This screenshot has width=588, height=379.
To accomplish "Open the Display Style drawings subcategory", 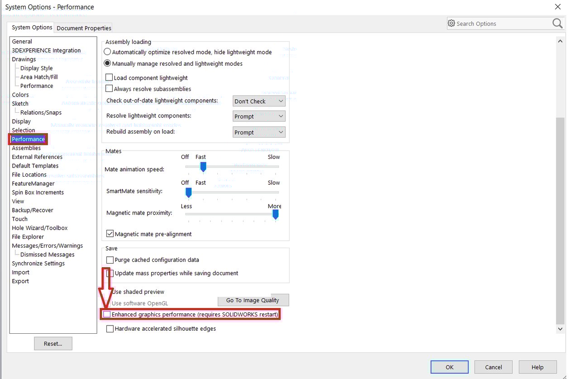I will point(36,68).
